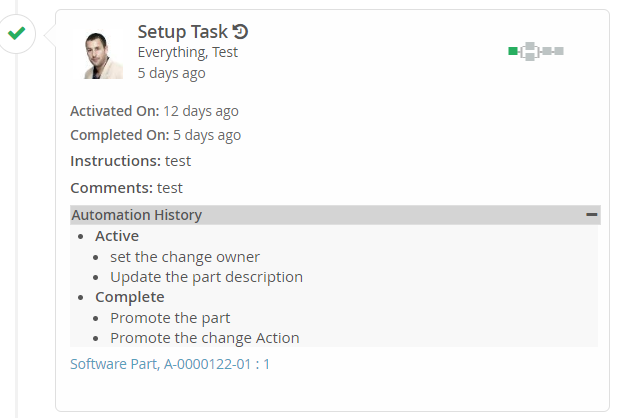Collapse Automation History with the minus icon
The image size is (620, 418).
592,215
